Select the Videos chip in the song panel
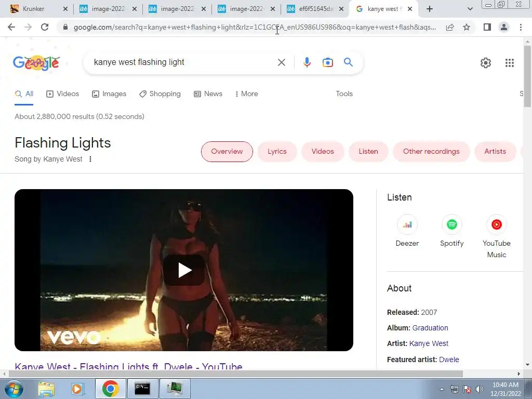This screenshot has height=399, width=532. pos(322,152)
